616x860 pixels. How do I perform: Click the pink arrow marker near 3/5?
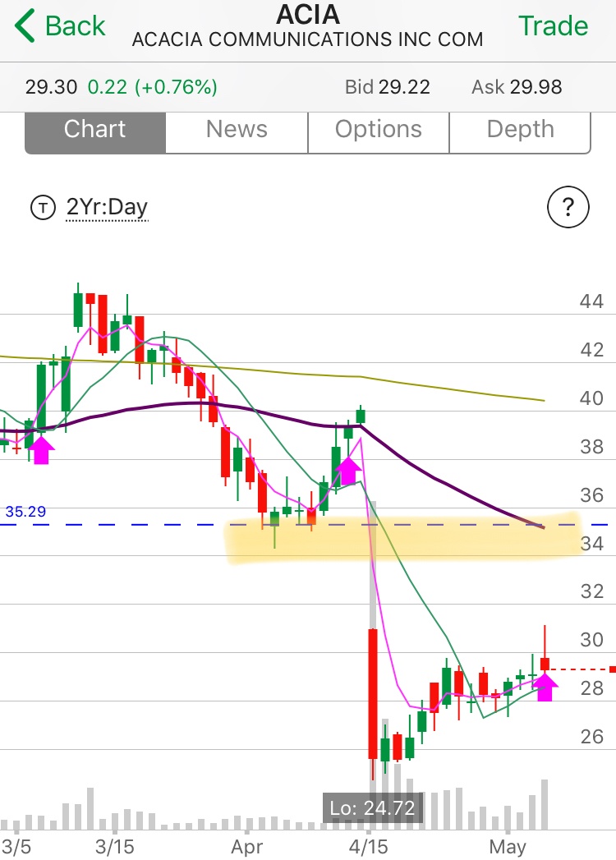(x=41, y=450)
